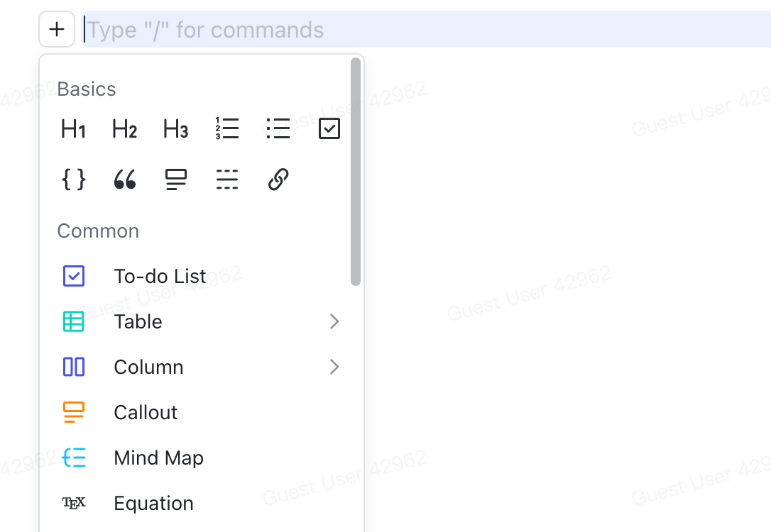Insert a divider line
The height and width of the screenshot is (532, 771).
pos(227,180)
